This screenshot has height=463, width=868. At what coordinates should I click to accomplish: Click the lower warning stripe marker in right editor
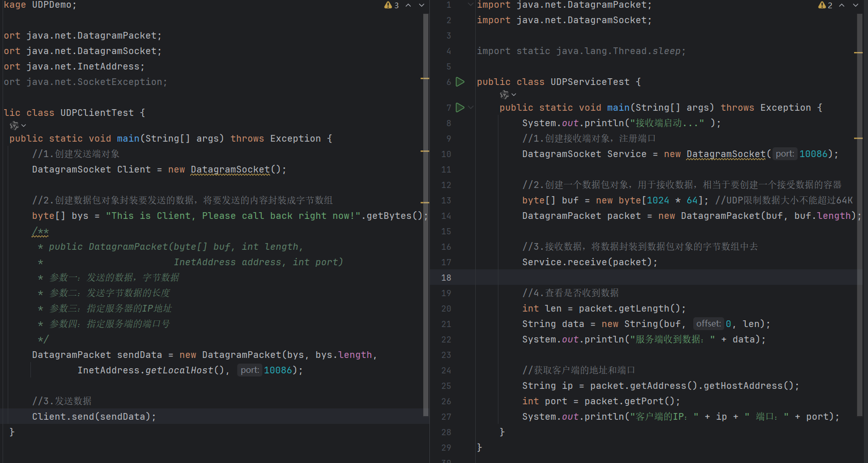point(858,139)
